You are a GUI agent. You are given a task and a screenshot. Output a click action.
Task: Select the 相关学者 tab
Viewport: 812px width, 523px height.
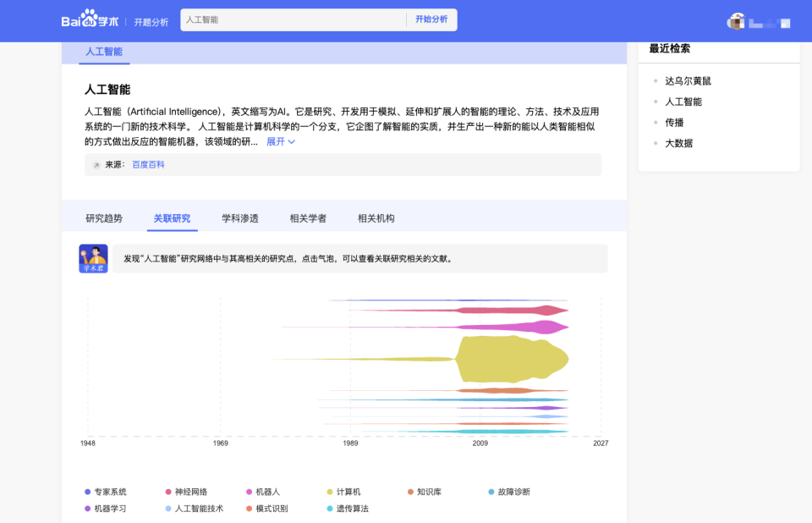click(x=308, y=218)
